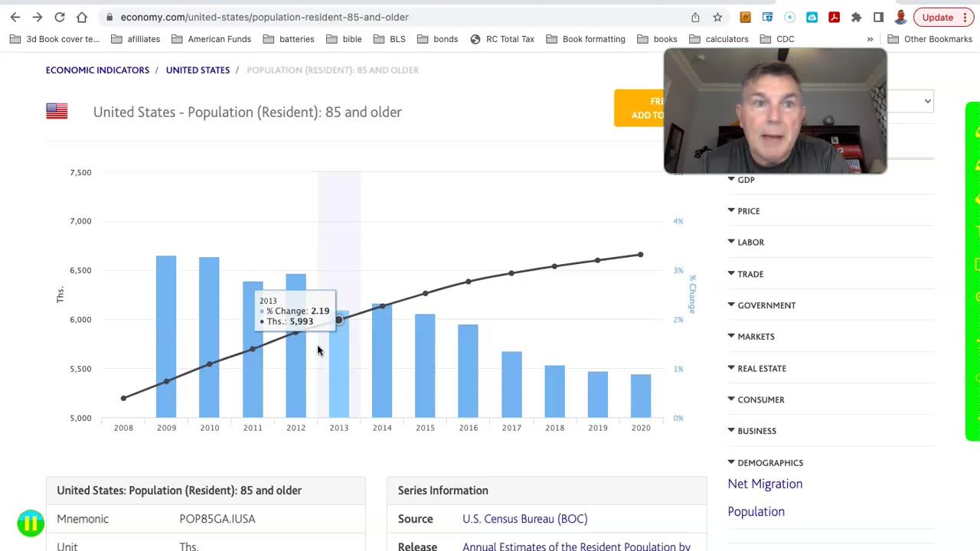The image size is (980, 551).
Task: Open the calculators bookmark folder
Action: pos(718,39)
